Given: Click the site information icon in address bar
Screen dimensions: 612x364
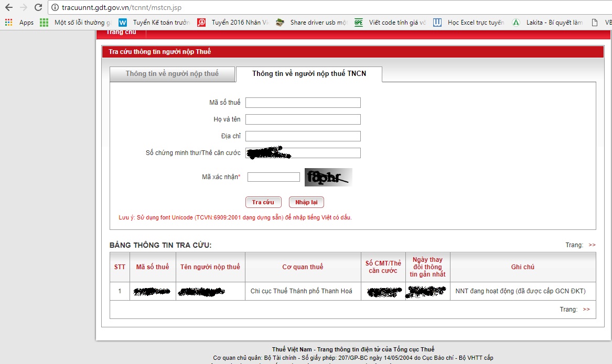Looking at the screenshot, I should pyautogui.click(x=56, y=8).
